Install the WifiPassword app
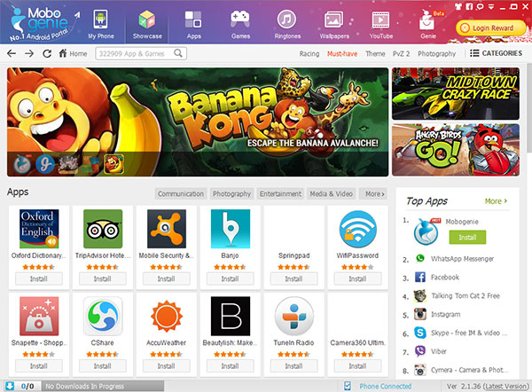Image resolution: width=532 pixels, height=392 pixels. pos(358,278)
